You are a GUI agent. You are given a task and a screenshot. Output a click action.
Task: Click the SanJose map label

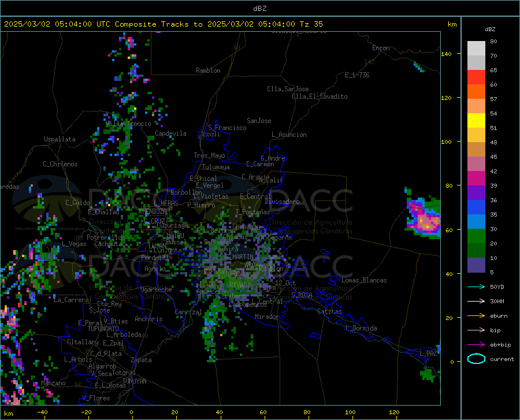click(x=259, y=121)
